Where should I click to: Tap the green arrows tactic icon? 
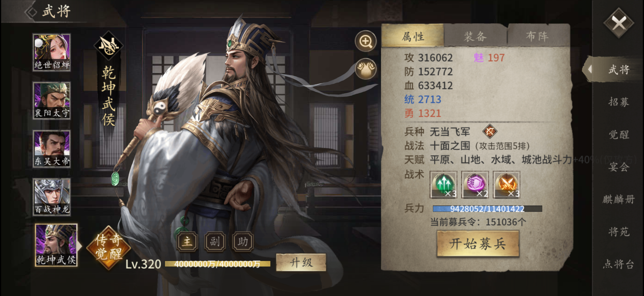coord(443,184)
